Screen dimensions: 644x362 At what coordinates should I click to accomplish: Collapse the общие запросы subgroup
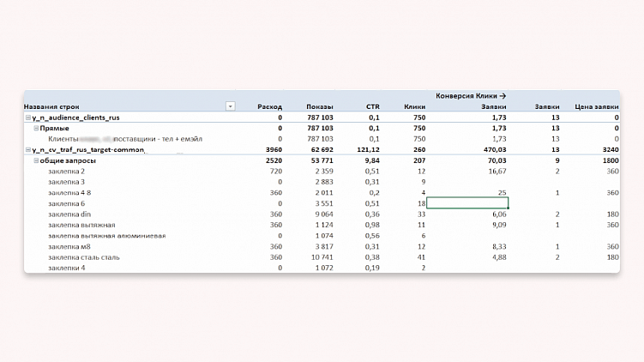click(36, 160)
